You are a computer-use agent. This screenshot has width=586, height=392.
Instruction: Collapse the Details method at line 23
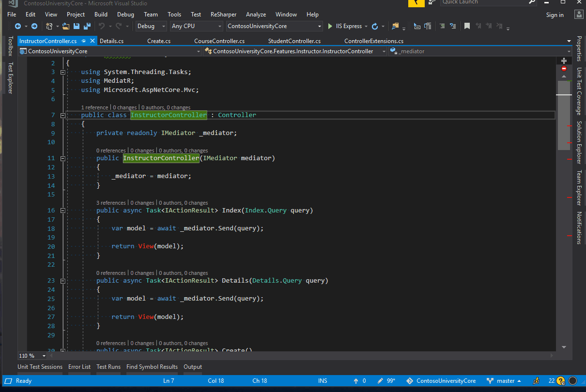[62, 281]
